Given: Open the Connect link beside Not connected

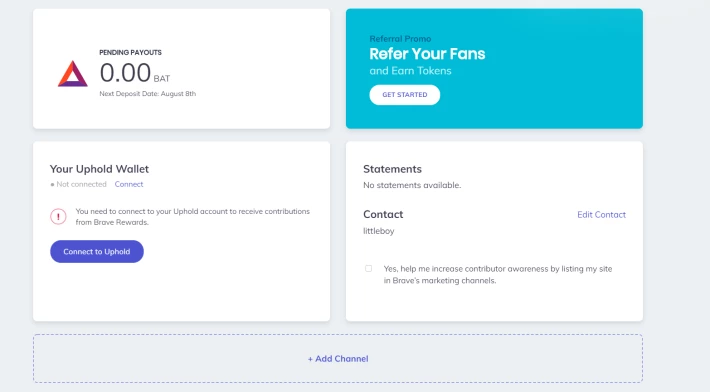Looking at the screenshot, I should click(x=129, y=184).
